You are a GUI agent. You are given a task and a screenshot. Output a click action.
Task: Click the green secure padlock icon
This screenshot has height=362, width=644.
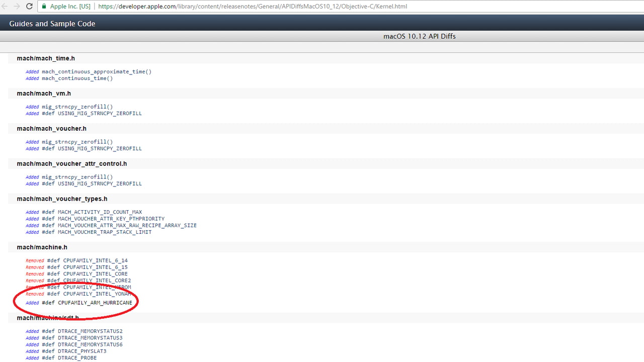(44, 7)
